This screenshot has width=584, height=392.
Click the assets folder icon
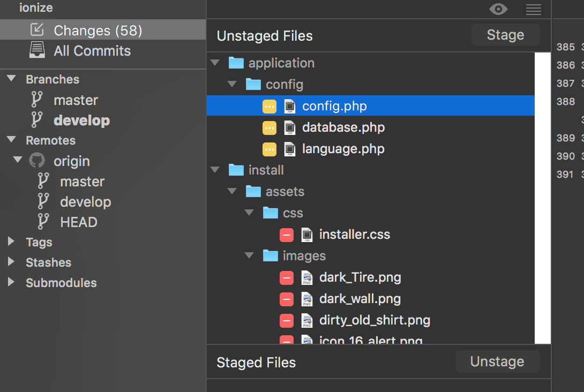[x=253, y=191]
